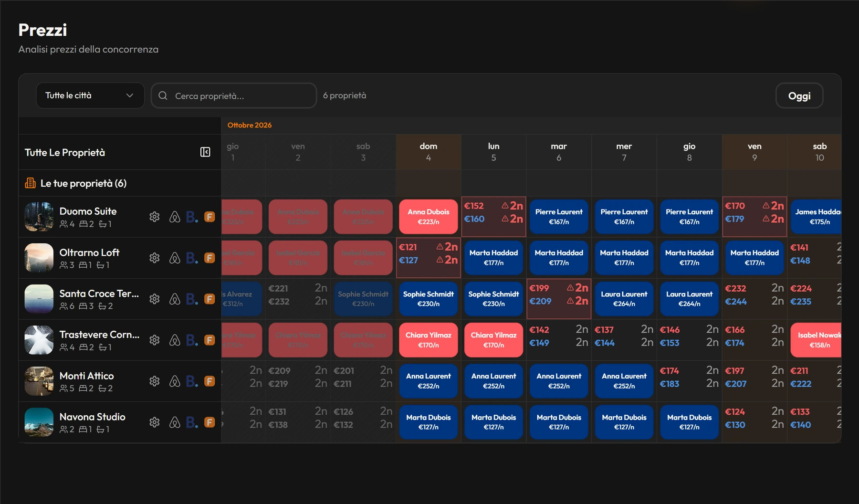This screenshot has height=504, width=859.
Task: Click the building icon beside Le tue proprietà
Action: click(30, 183)
